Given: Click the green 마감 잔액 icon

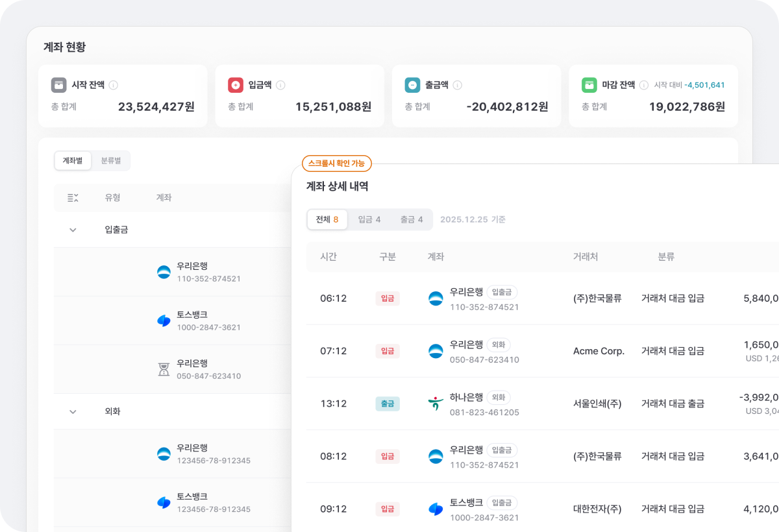Looking at the screenshot, I should click(x=589, y=85).
